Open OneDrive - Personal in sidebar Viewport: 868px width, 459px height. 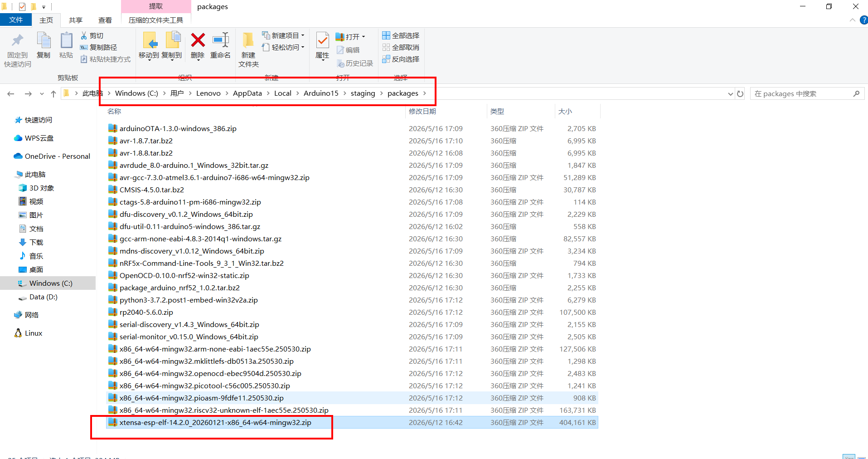click(52, 156)
